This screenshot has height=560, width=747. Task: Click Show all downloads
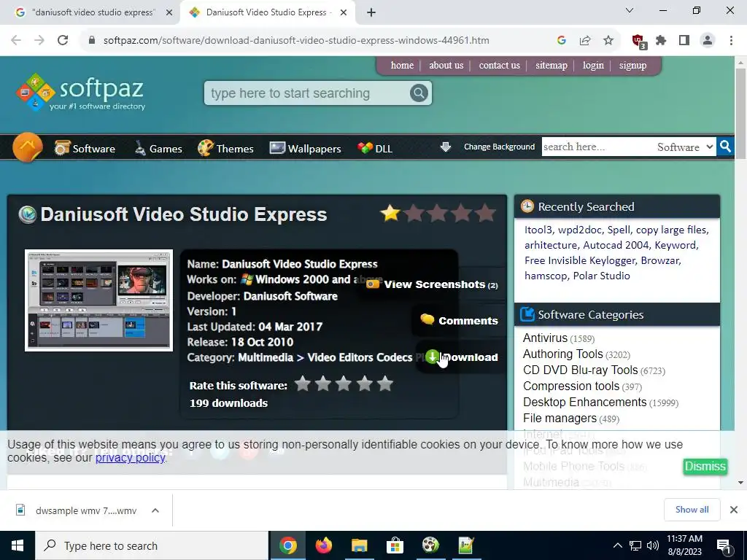(x=692, y=510)
